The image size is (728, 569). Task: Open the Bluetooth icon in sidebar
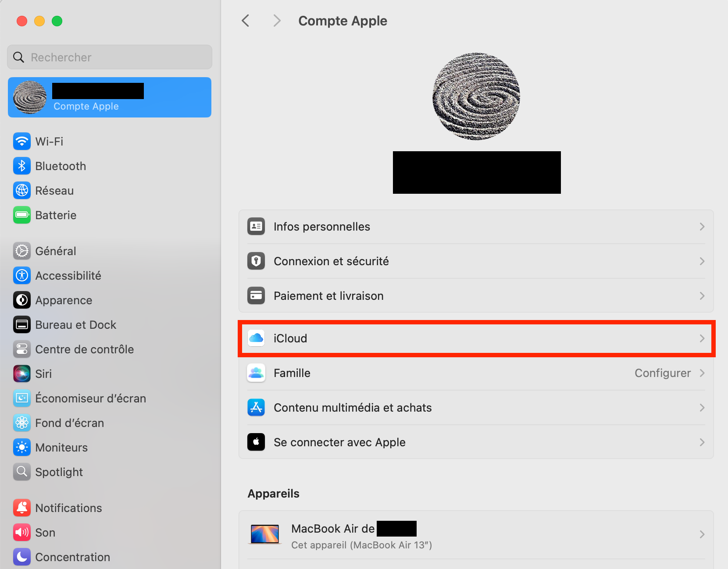(x=22, y=166)
